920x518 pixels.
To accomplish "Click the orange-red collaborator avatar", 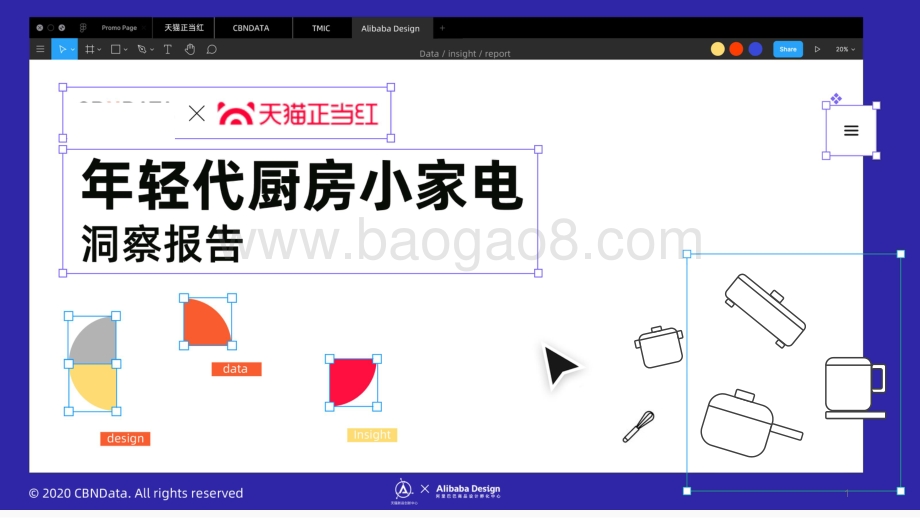I will 736,49.
